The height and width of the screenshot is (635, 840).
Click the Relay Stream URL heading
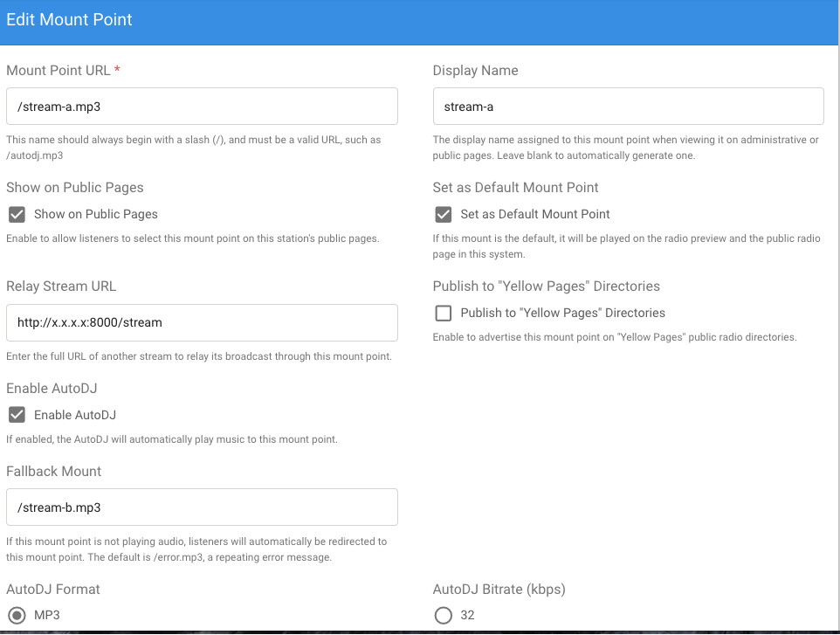61,286
